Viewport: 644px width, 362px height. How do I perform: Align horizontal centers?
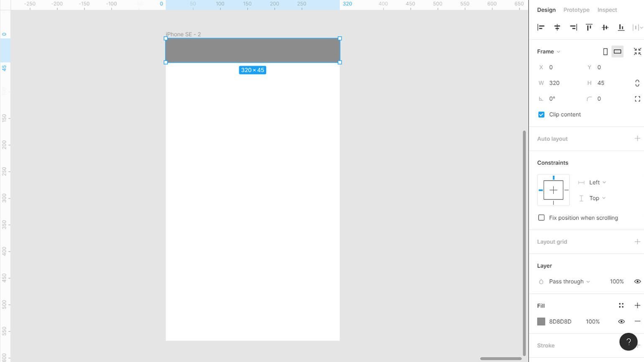point(557,28)
